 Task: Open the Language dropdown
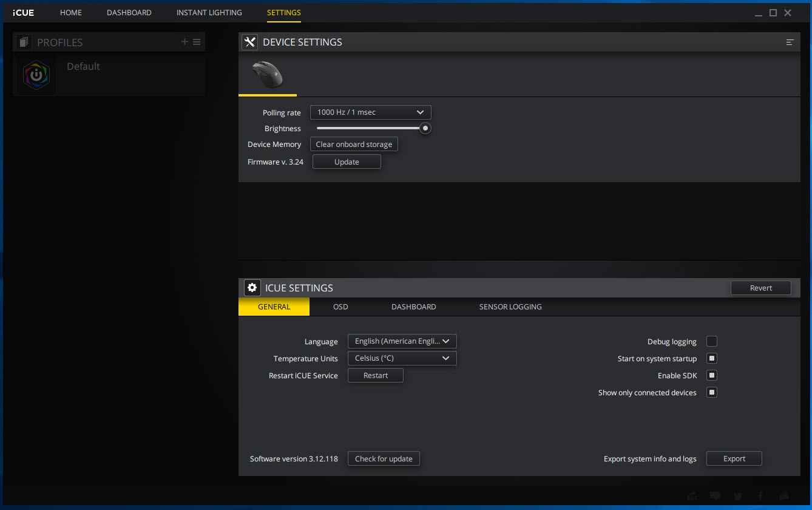point(402,341)
